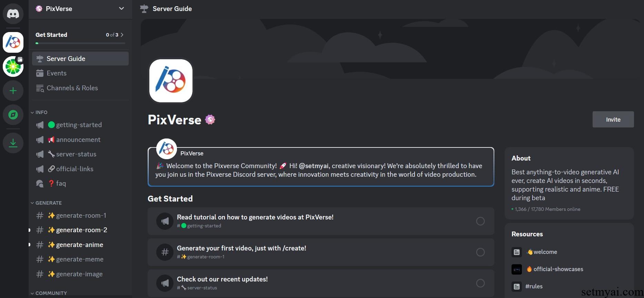
Task: Click the Download Apps arrow icon
Action: point(13,143)
